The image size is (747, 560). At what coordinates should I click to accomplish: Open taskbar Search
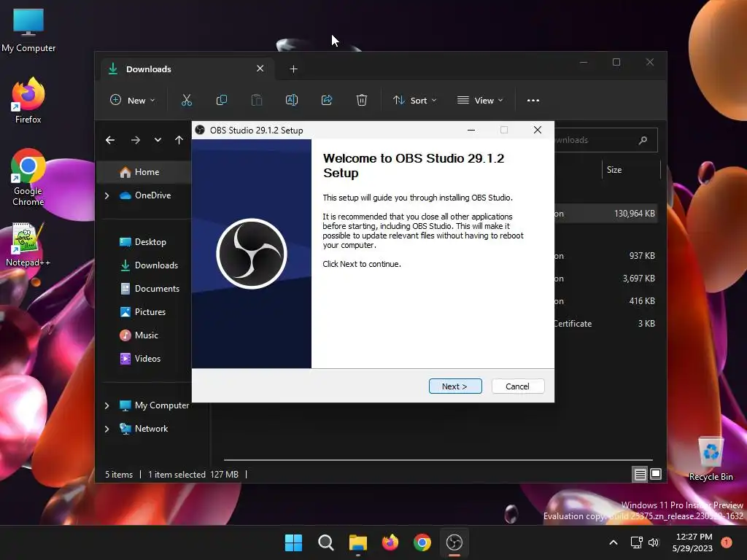point(326,542)
